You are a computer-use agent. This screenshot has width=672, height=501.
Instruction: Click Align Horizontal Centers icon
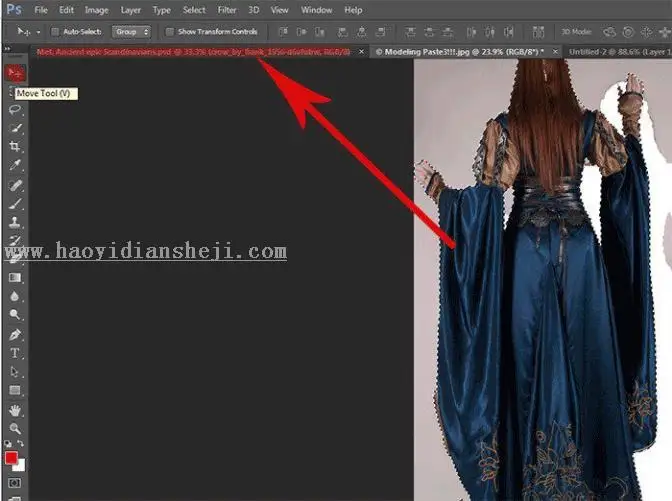point(362,32)
